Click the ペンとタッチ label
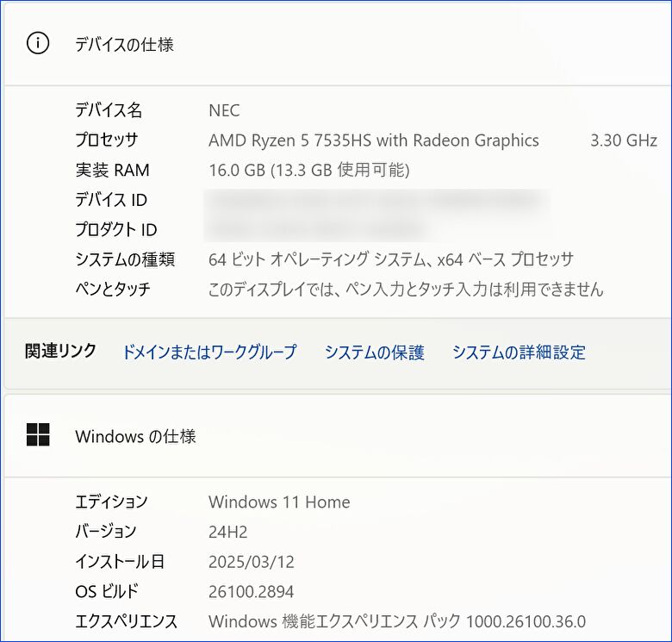 click(113, 289)
